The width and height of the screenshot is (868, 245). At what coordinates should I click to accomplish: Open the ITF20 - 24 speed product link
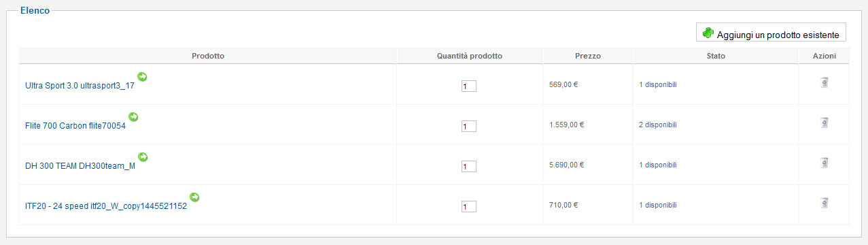click(106, 207)
